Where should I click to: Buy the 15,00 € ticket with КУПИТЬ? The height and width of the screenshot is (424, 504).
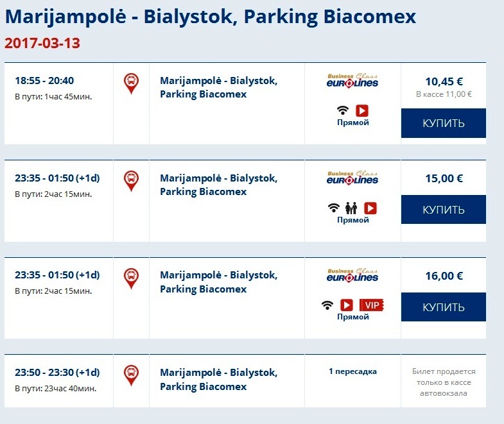pyautogui.click(x=443, y=210)
